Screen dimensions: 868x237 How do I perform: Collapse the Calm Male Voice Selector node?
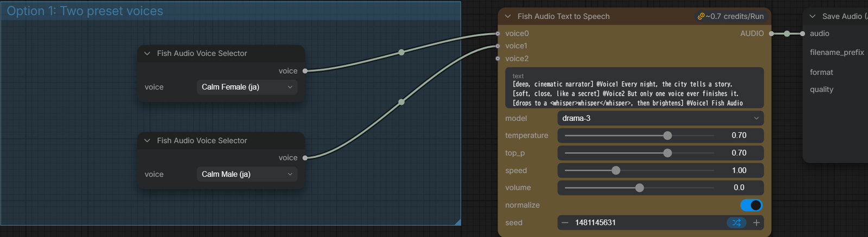pyautogui.click(x=147, y=140)
